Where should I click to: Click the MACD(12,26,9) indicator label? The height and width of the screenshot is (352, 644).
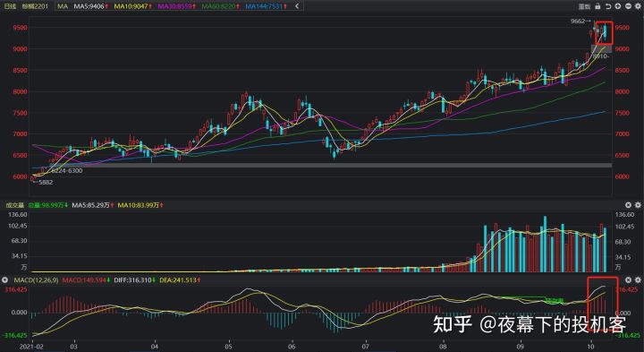36,279
